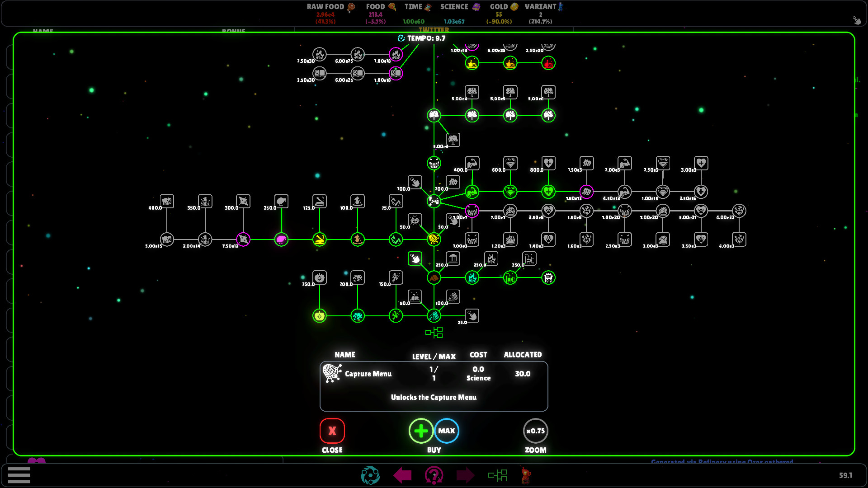Click the x0.75 ZOOM button
Screen dimensions: 868x488
tap(535, 431)
